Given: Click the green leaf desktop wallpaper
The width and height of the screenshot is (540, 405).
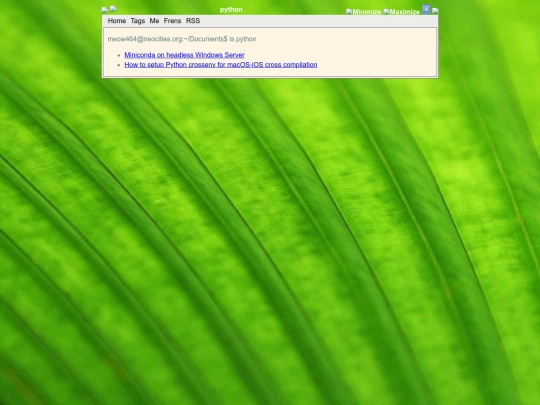Looking at the screenshot, I should pyautogui.click(x=270, y=241).
